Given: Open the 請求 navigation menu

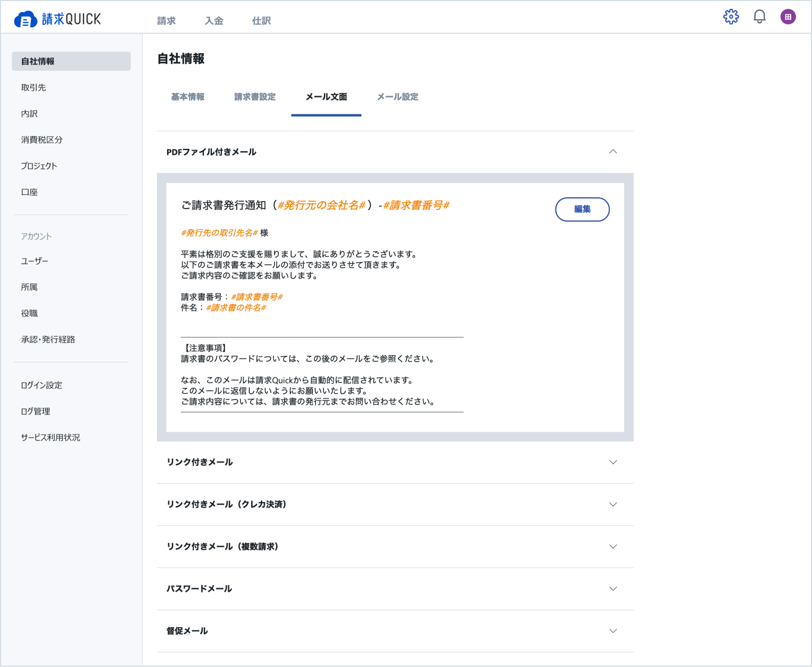Looking at the screenshot, I should point(166,20).
